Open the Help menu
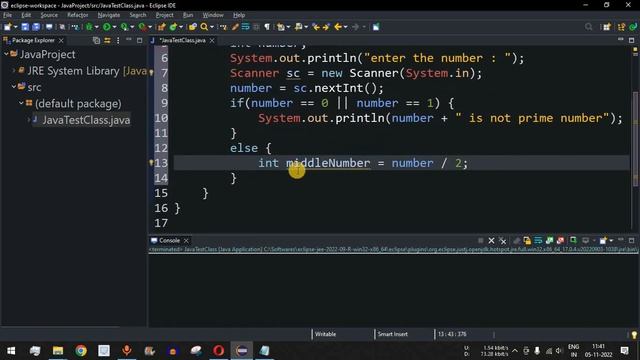 [x=239, y=15]
